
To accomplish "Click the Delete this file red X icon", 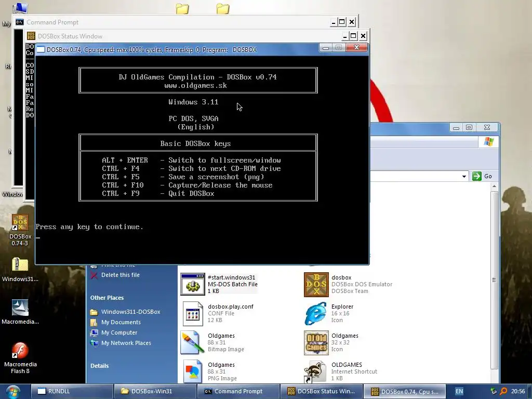I will pos(94,275).
